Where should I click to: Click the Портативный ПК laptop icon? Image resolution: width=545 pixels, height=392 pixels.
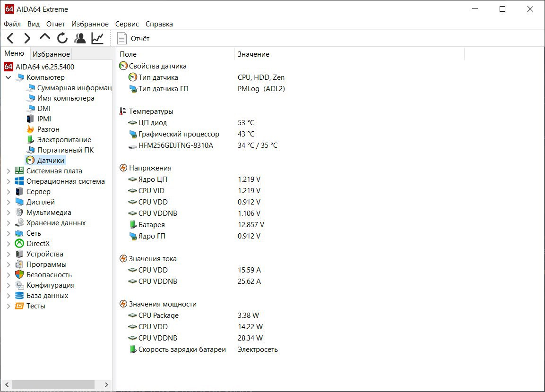31,150
